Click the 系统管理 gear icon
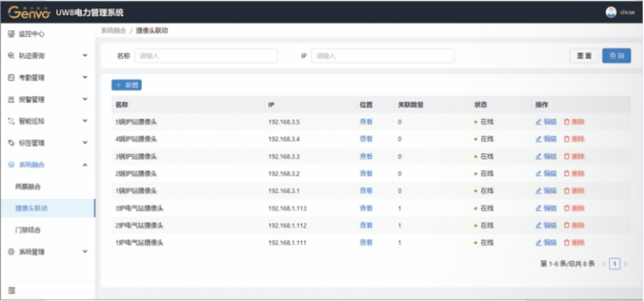644x301 pixels. [12, 252]
